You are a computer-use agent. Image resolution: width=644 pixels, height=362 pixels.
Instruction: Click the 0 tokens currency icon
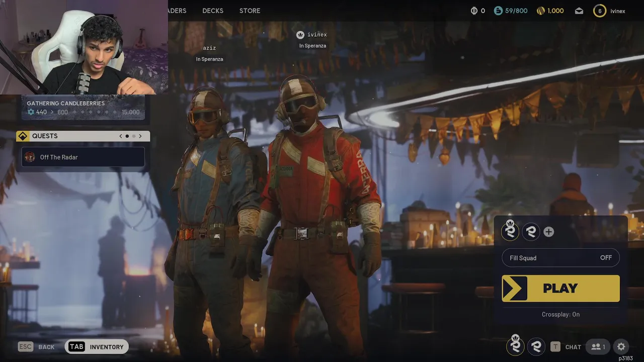pos(477,11)
